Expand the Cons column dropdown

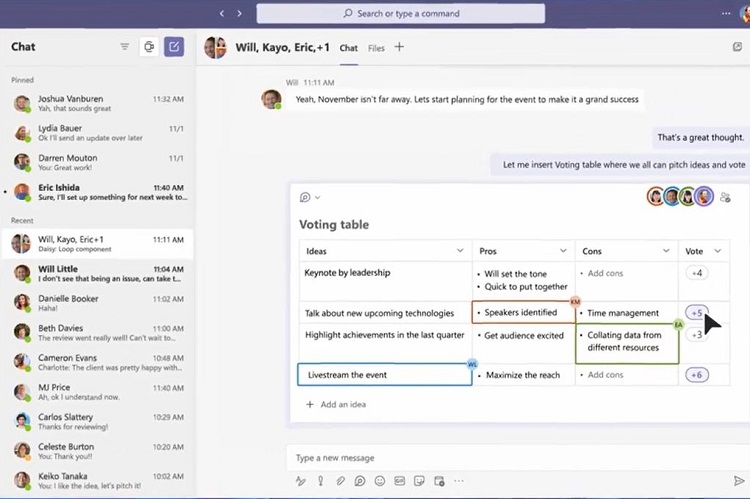pyautogui.click(x=666, y=251)
